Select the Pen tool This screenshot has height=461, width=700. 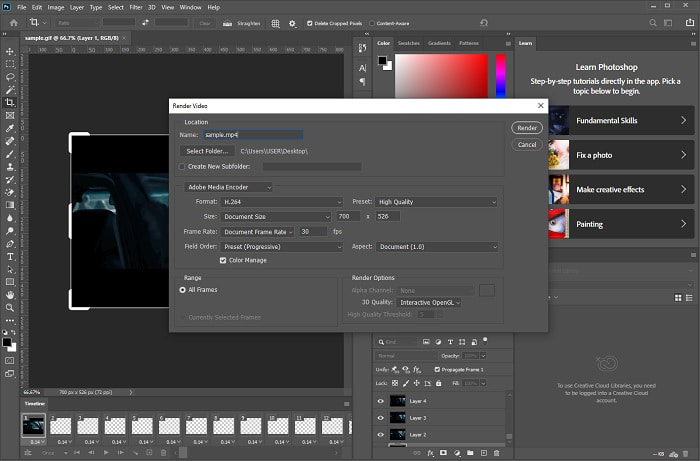click(x=10, y=244)
